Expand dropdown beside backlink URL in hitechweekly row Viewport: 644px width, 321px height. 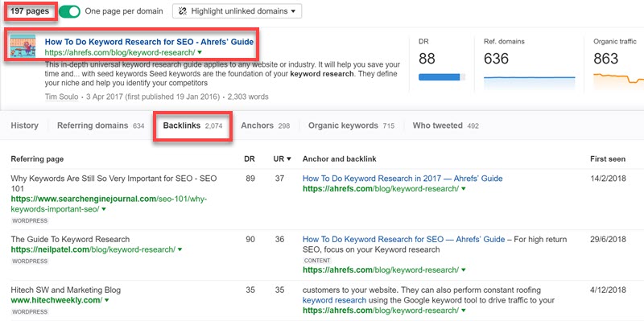coord(464,311)
